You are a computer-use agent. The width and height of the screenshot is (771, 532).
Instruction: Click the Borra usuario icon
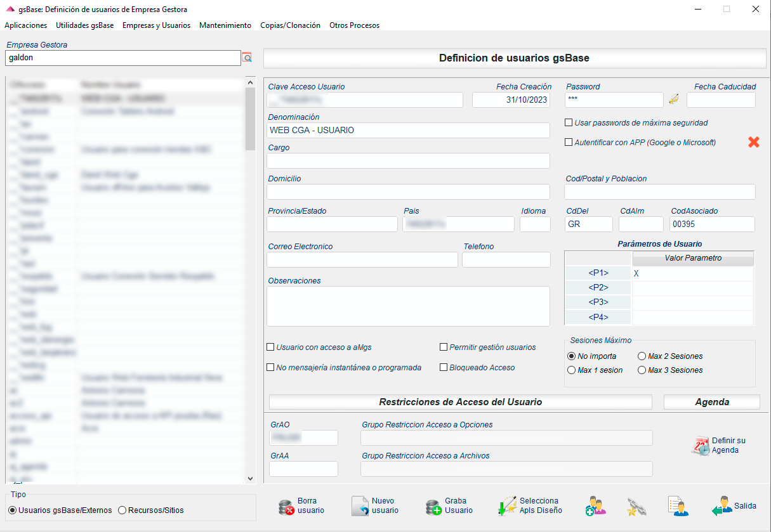tap(287, 505)
